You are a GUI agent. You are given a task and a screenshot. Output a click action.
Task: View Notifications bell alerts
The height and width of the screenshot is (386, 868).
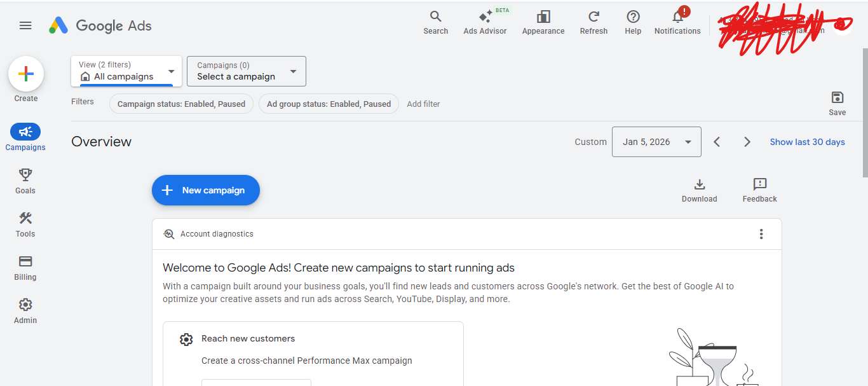pos(677,18)
